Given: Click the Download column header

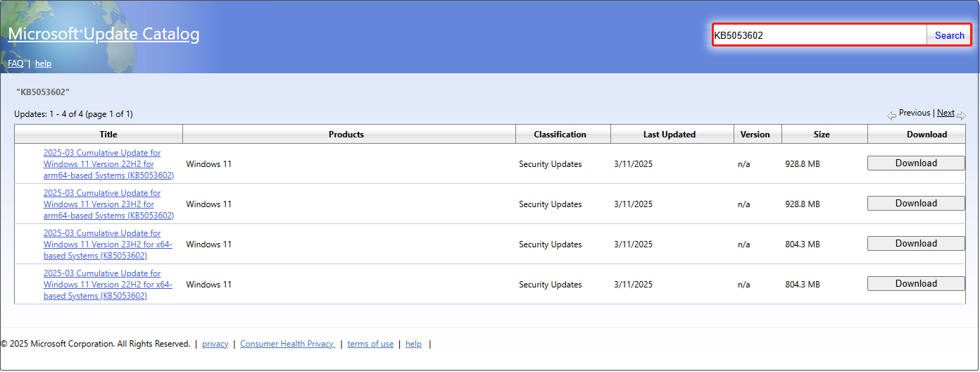Looking at the screenshot, I should point(917,134).
